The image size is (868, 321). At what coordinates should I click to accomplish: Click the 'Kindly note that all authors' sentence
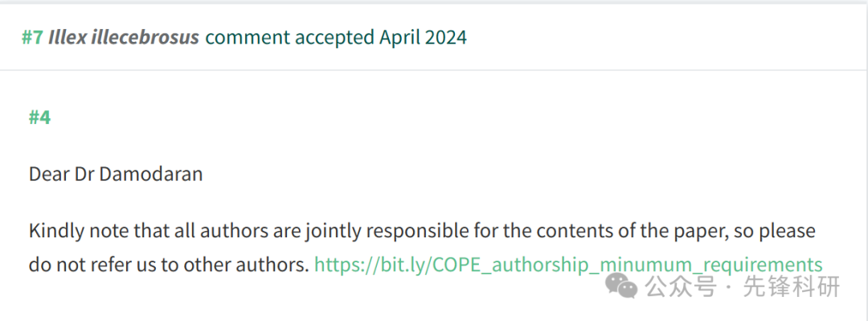(422, 231)
